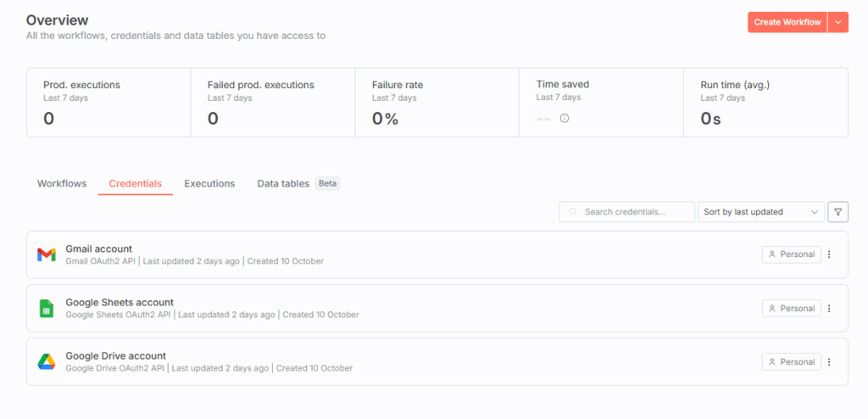Open Google Sheets account three-dot menu
Image resolution: width=868 pixels, height=419 pixels.
coord(829,308)
